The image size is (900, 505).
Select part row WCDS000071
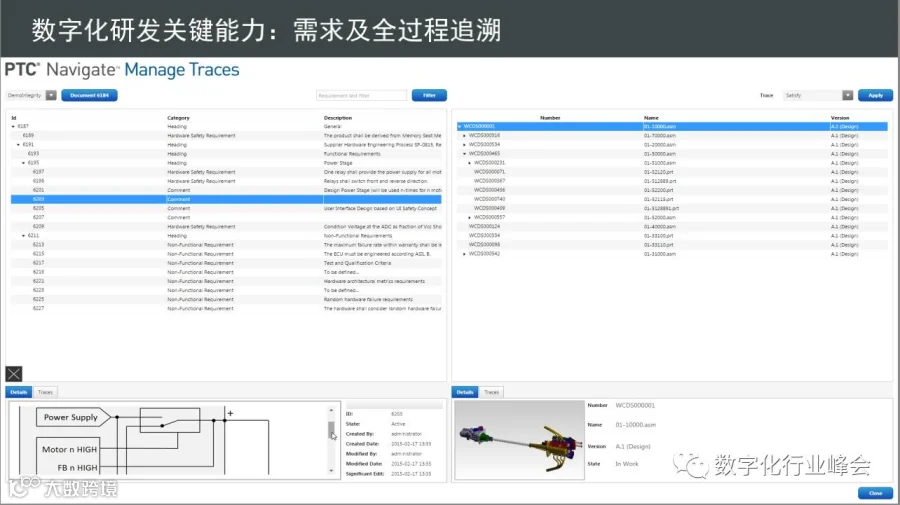(x=672, y=172)
